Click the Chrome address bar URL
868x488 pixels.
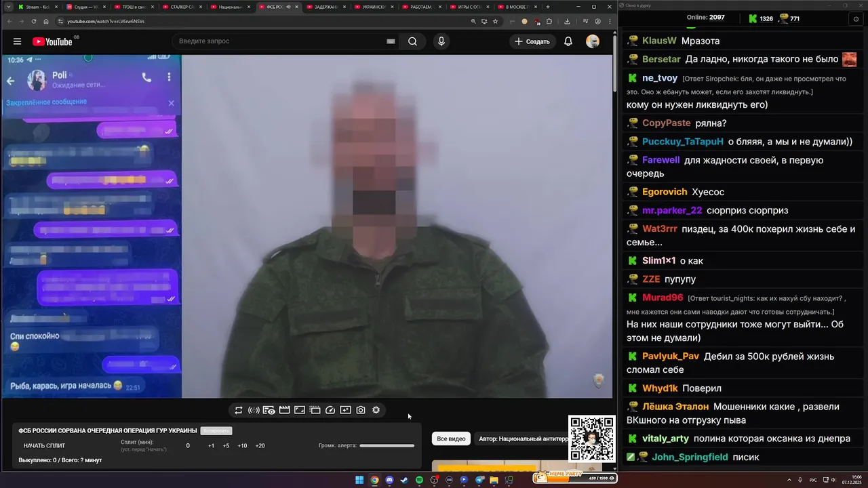[x=105, y=21]
